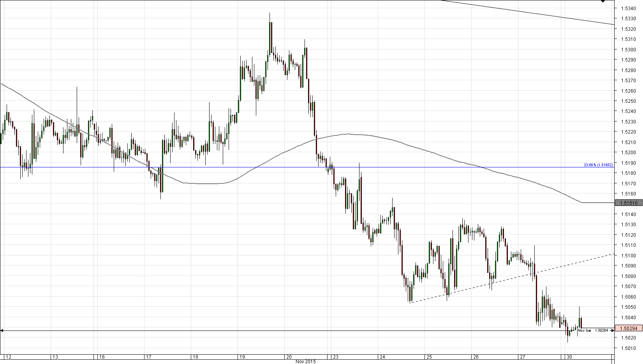Image resolution: width=643 pixels, height=364 pixels.
Task: Click price level 1.5020 on the axis
Action: tap(629, 338)
